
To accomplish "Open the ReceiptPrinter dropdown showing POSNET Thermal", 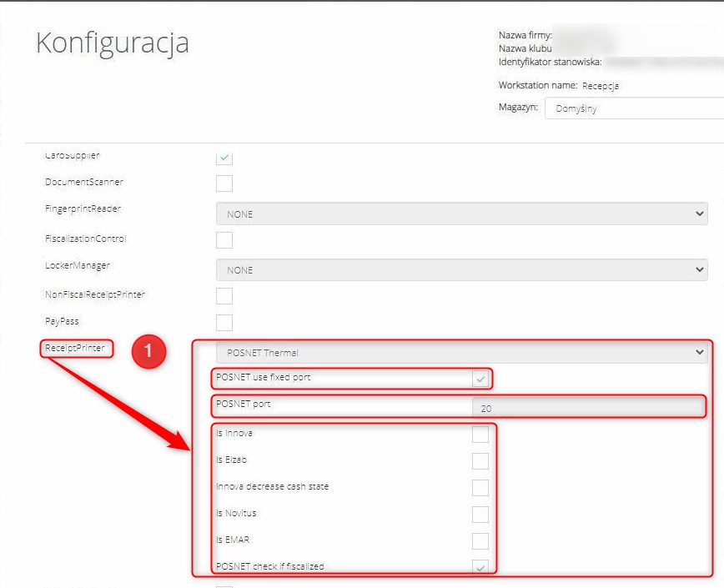I will 461,353.
